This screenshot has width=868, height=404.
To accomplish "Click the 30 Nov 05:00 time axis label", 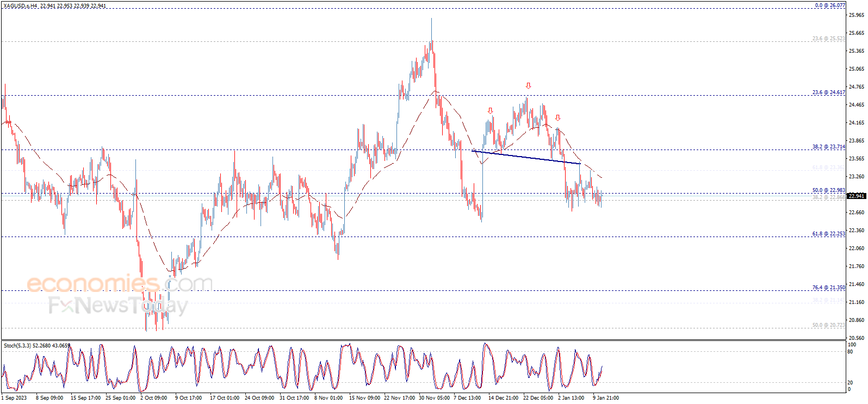I will 434,398.
